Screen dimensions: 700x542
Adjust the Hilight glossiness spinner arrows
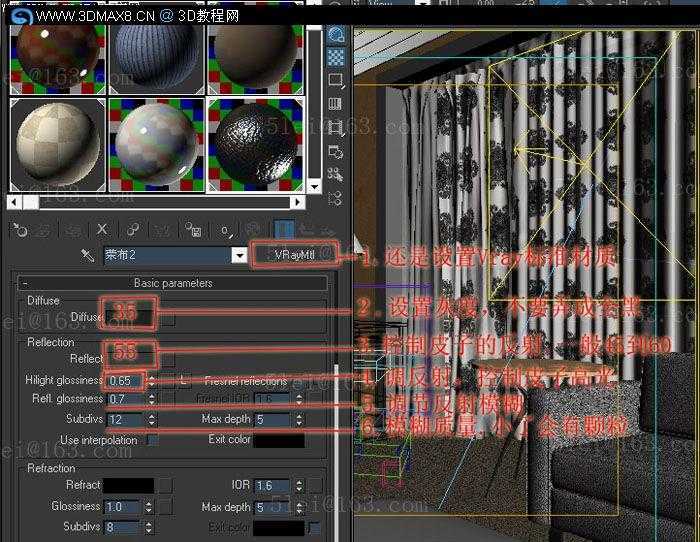(152, 381)
